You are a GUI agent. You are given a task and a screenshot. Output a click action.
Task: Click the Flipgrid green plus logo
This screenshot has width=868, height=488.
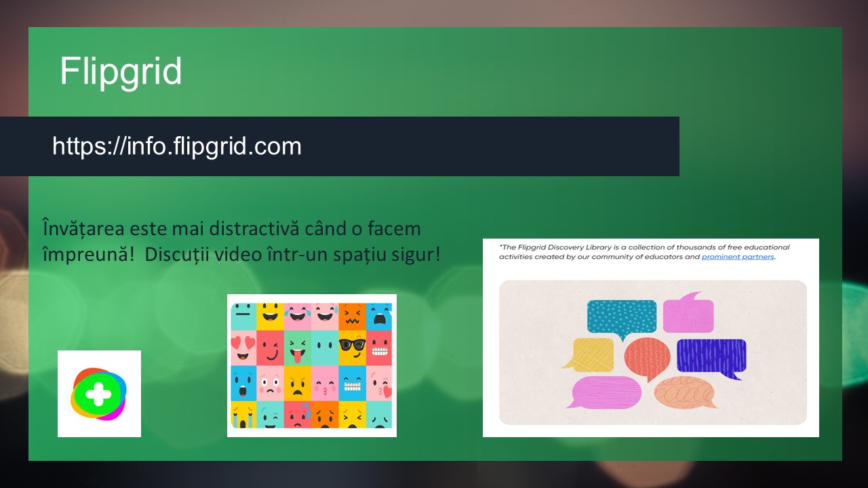pyautogui.click(x=99, y=394)
